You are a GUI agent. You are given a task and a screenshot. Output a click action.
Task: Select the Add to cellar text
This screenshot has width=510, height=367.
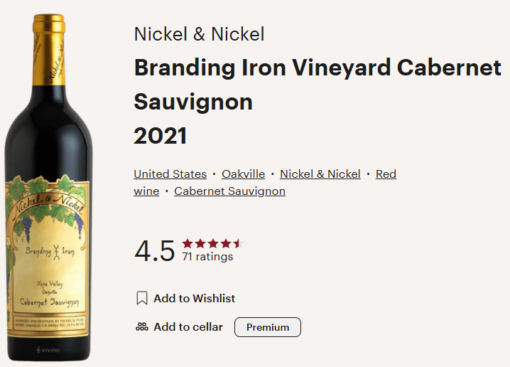pyautogui.click(x=188, y=327)
